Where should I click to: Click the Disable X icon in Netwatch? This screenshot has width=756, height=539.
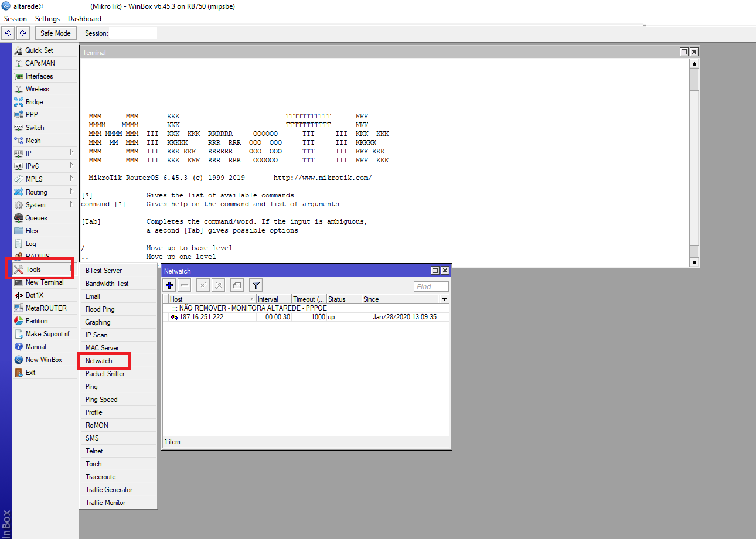[x=218, y=285]
